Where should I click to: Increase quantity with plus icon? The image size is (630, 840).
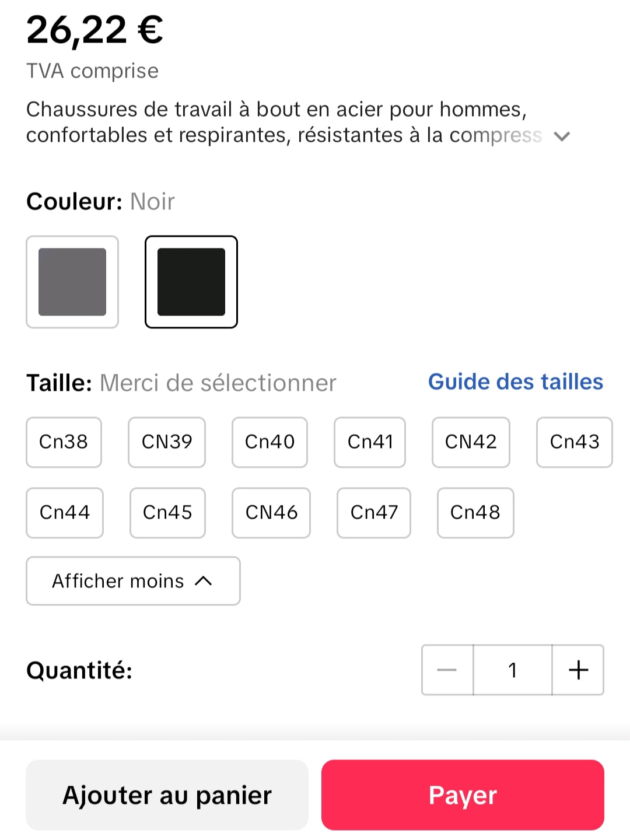click(x=578, y=670)
